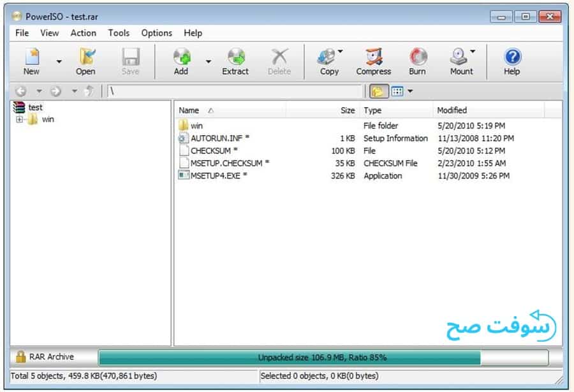Click the CHECKSUM file icon
This screenshot has height=392, width=574.
pyautogui.click(x=184, y=151)
